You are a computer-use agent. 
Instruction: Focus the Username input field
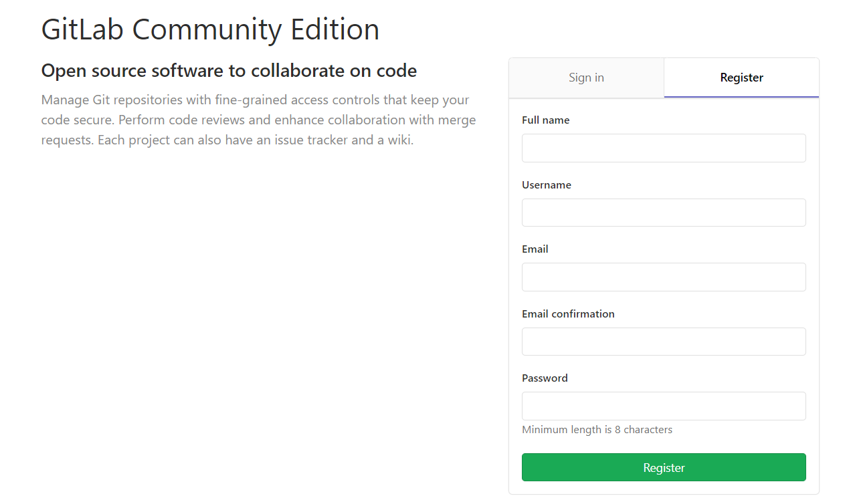coord(664,213)
